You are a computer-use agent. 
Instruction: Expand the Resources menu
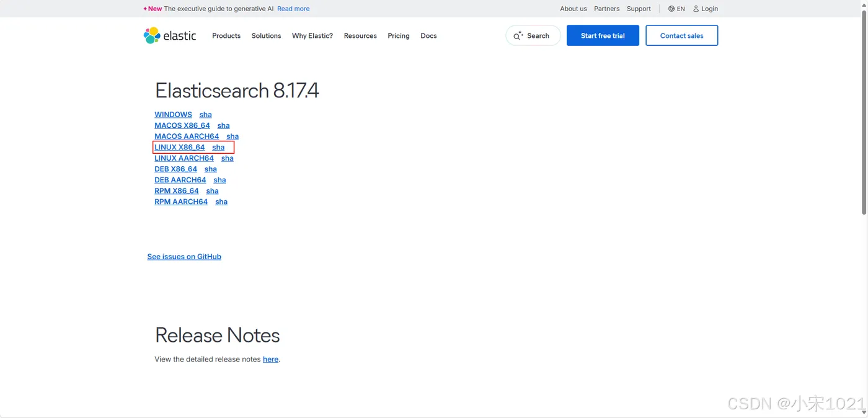[360, 36]
